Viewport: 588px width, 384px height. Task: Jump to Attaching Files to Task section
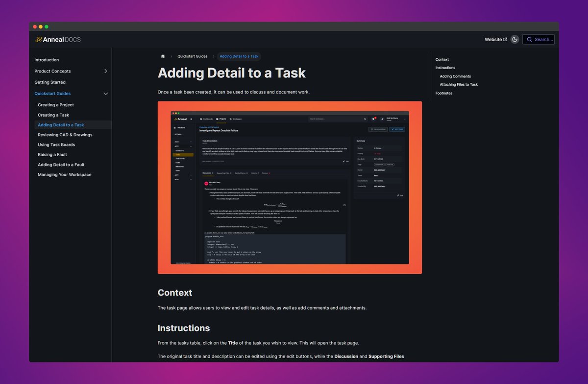click(x=459, y=85)
